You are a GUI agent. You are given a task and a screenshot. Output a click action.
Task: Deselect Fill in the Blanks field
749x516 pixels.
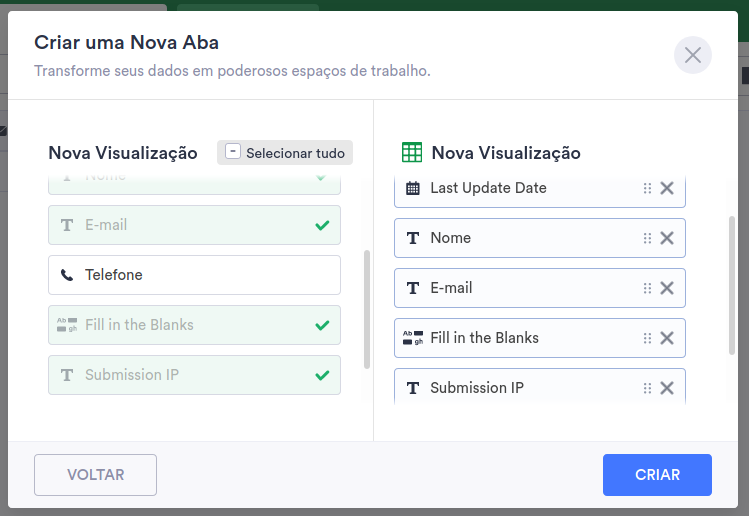point(194,325)
